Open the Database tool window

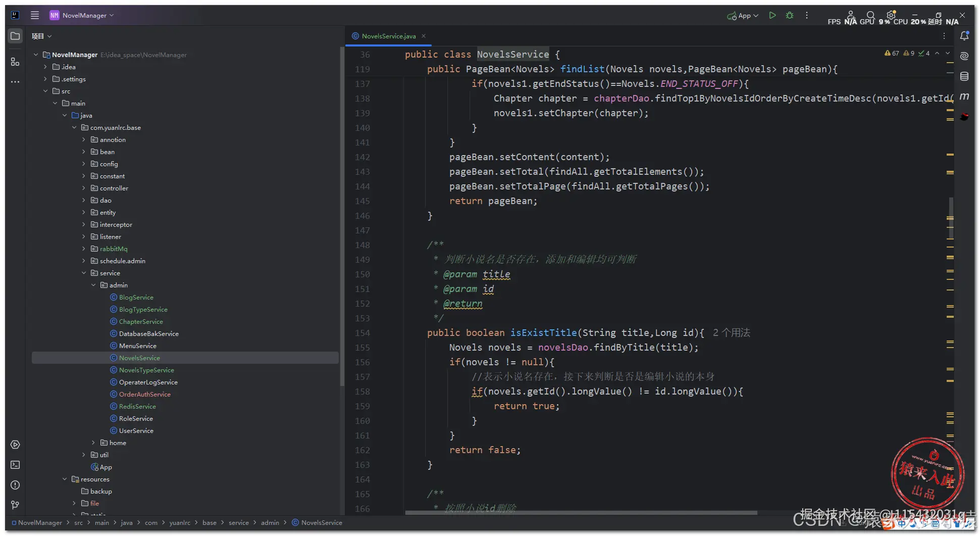pyautogui.click(x=964, y=76)
